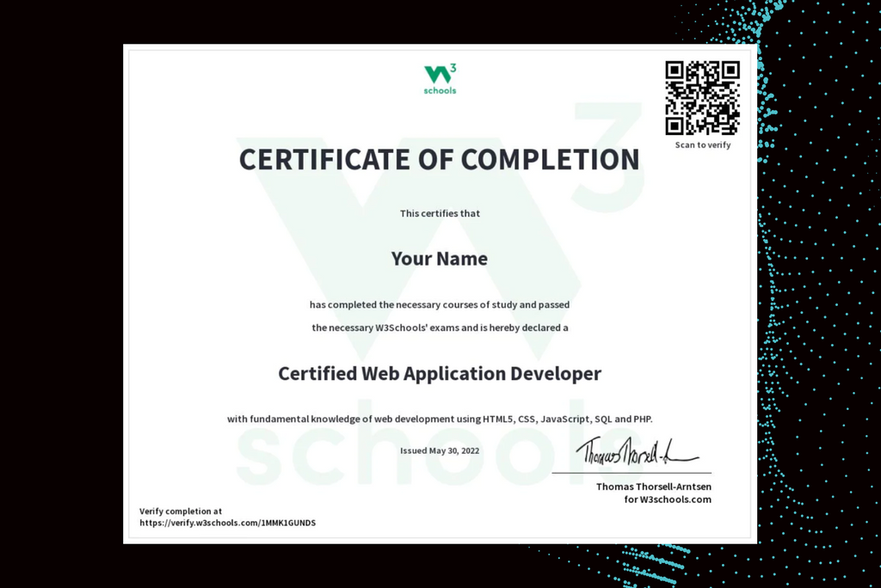Image resolution: width=881 pixels, height=588 pixels.
Task: Click the signature underline rule
Action: coord(637,472)
